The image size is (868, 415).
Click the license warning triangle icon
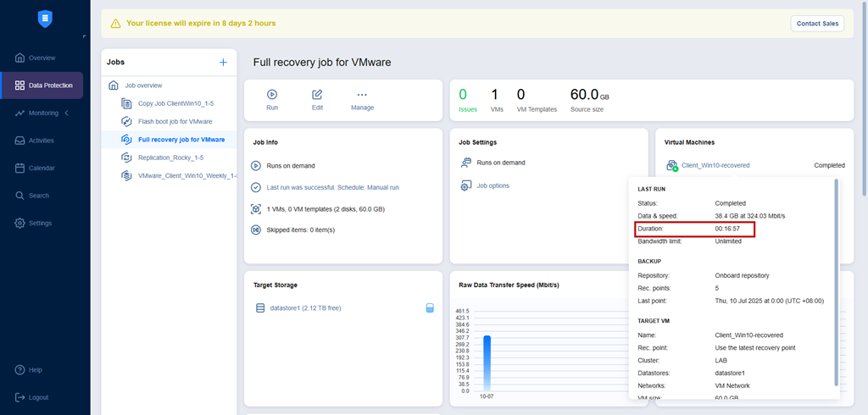115,23
